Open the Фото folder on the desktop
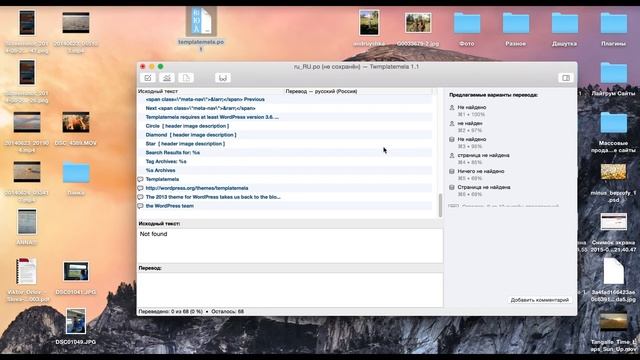Viewport: 640px width, 360px height. (x=467, y=24)
